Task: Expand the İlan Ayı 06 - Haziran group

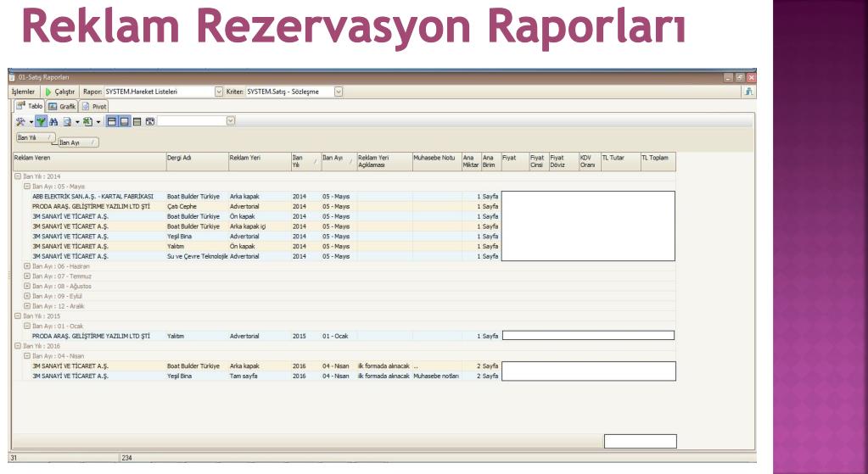Action: (x=27, y=265)
